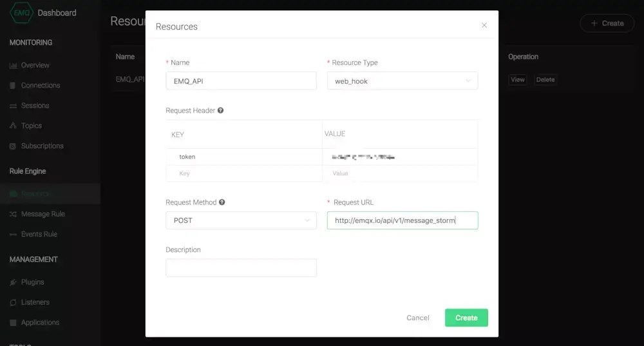Image resolution: width=644 pixels, height=346 pixels.
Task: Click the Rule Engine section heading
Action: (x=28, y=171)
